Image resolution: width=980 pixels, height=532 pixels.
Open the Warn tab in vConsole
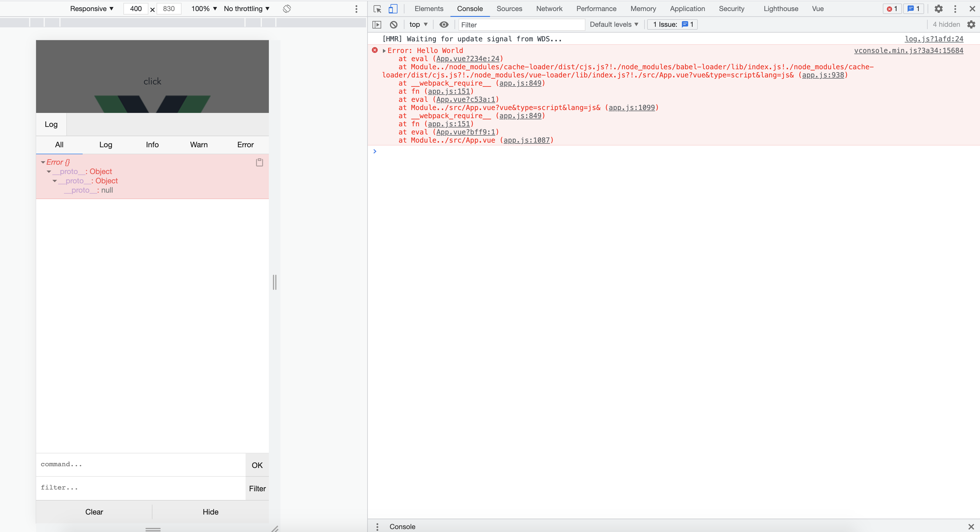coord(198,145)
